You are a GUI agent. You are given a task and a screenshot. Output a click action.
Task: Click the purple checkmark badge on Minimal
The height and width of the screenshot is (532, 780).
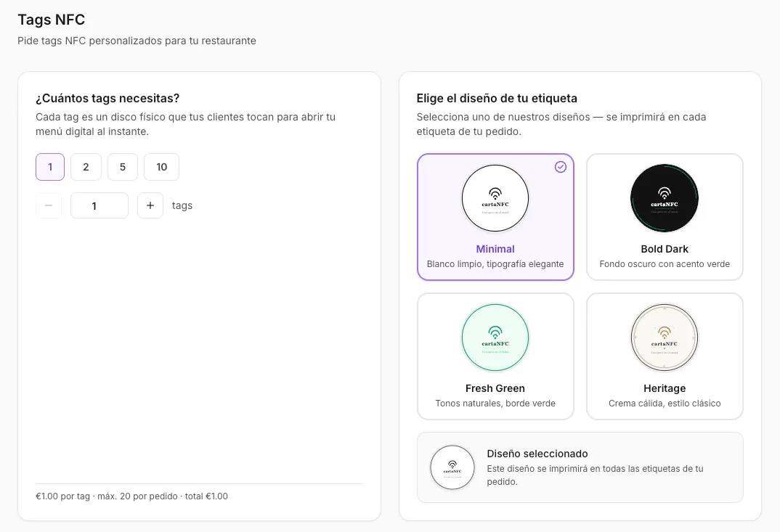tap(560, 167)
